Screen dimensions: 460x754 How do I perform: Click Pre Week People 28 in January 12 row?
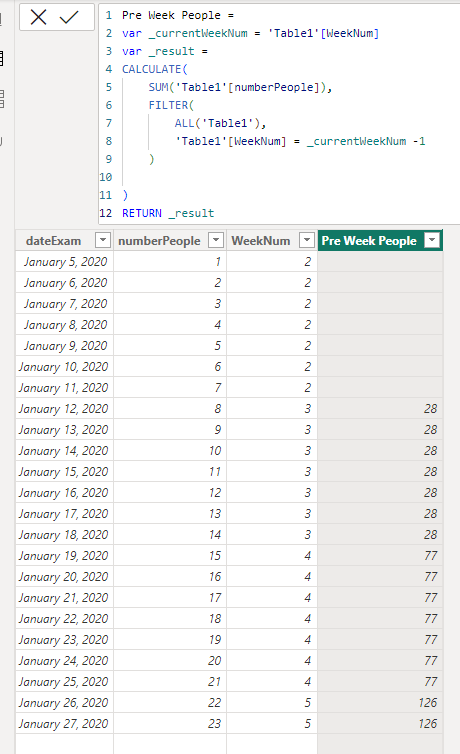pyautogui.click(x=380, y=409)
